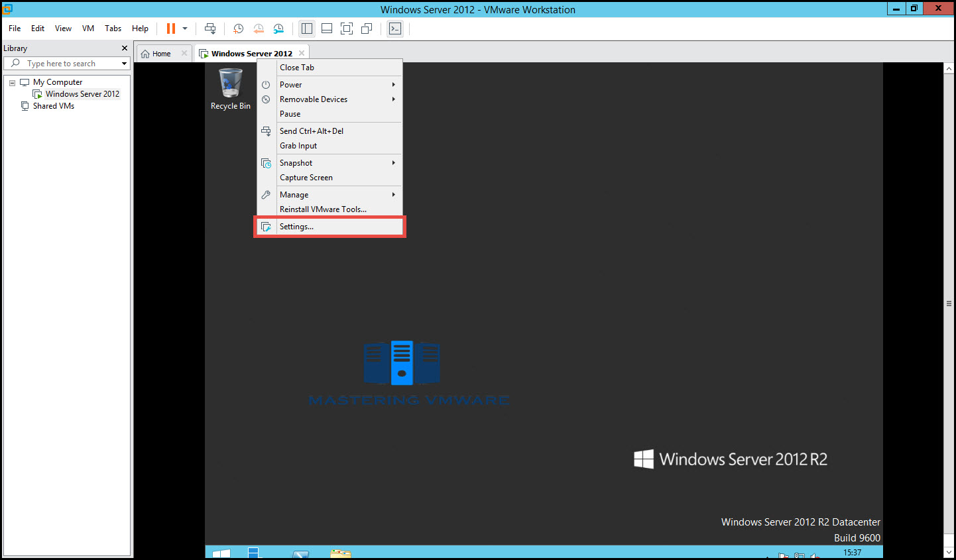Click the Recycle Bin desktop icon
The height and width of the screenshot is (560, 956).
pos(231,89)
